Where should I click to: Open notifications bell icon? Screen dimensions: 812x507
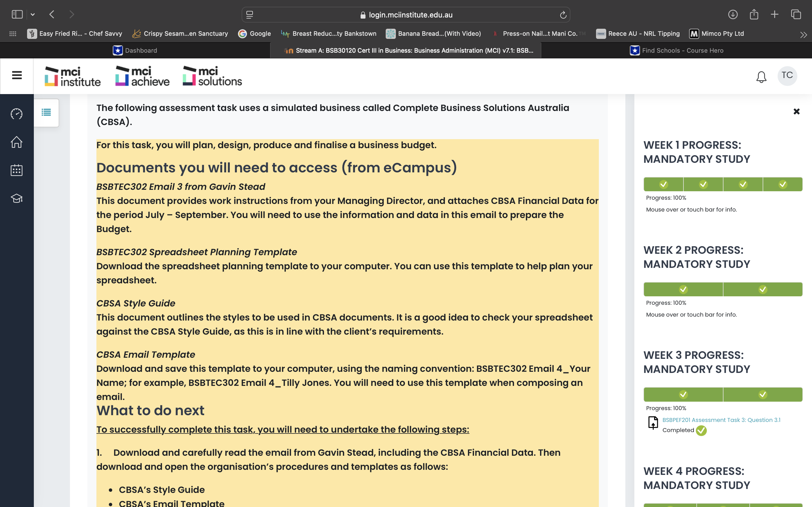tap(761, 77)
